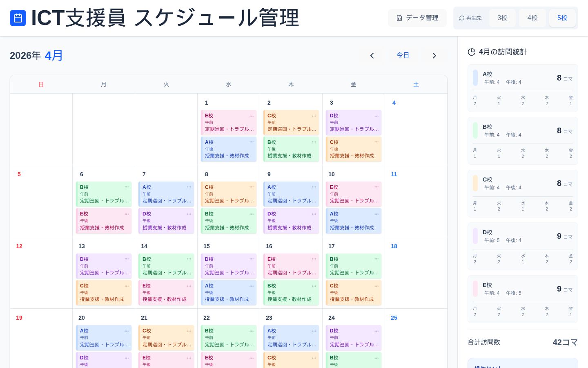Click the regenerate refresh icon
The image size is (588, 368).
click(462, 18)
